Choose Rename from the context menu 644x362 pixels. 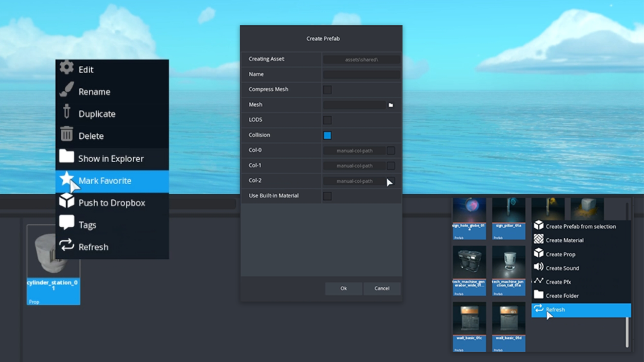(94, 92)
